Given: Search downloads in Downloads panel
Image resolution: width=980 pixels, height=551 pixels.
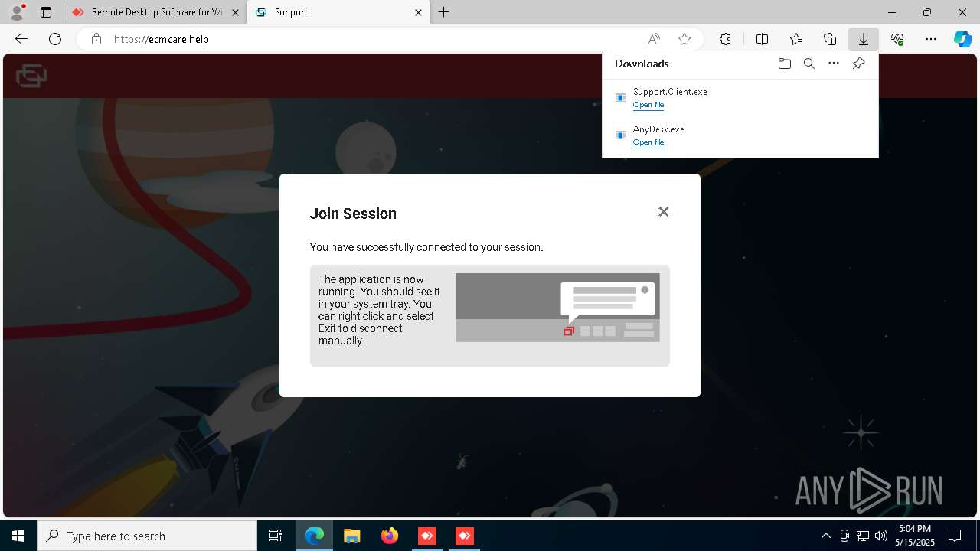Looking at the screenshot, I should pos(808,64).
